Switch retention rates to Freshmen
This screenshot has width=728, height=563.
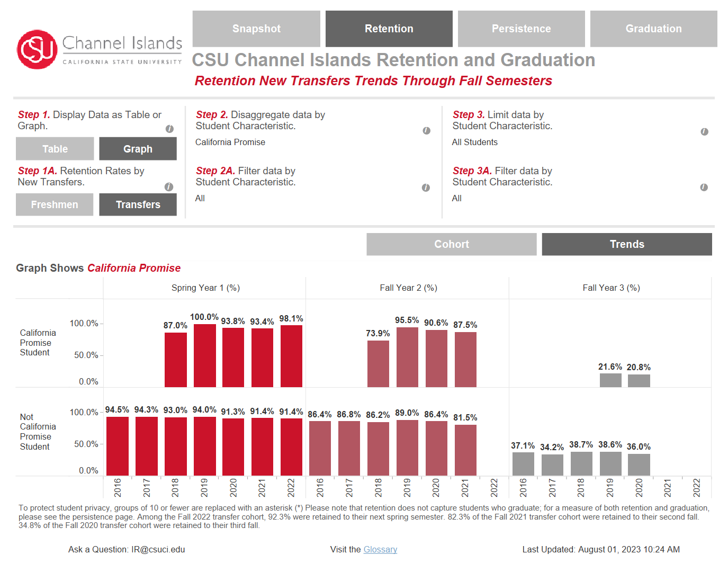(x=55, y=204)
